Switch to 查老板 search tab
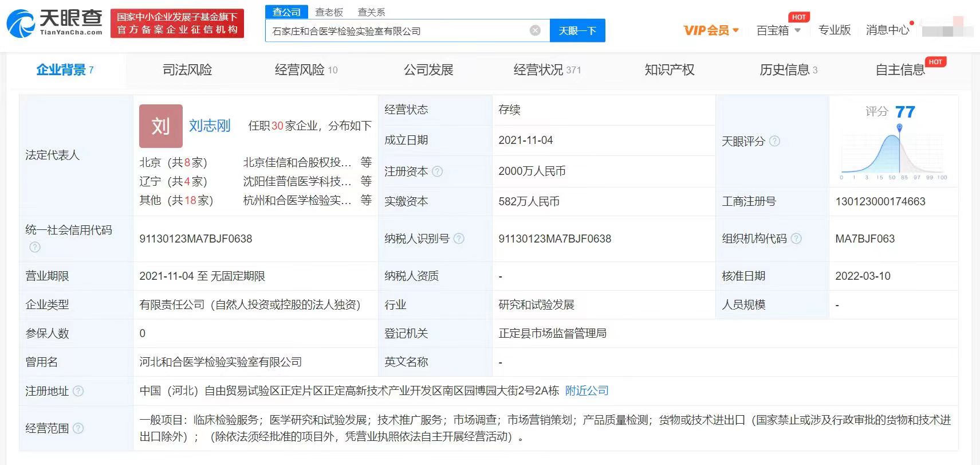 pos(329,12)
